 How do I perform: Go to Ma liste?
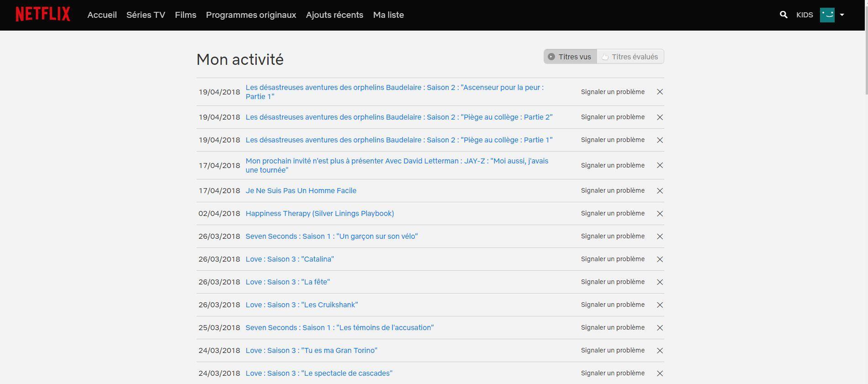click(388, 15)
